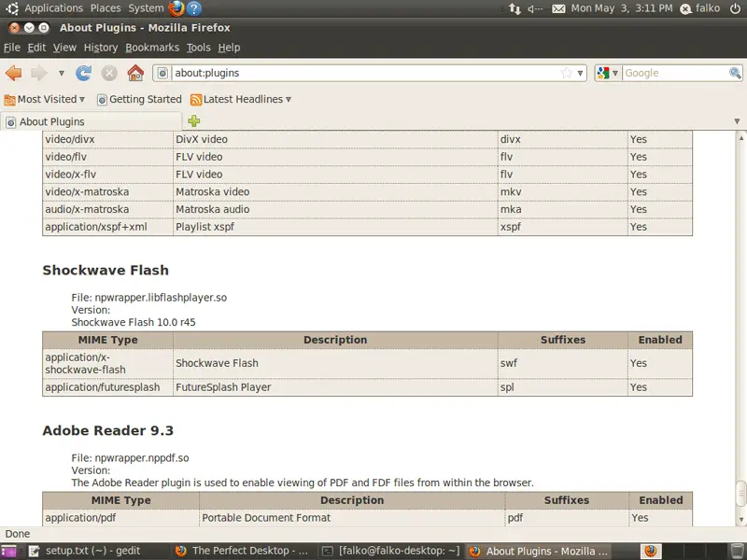Viewport: 747px width, 560px height.
Task: Click the npwrapper.libflashplayer.so file text
Action: pyautogui.click(x=161, y=298)
